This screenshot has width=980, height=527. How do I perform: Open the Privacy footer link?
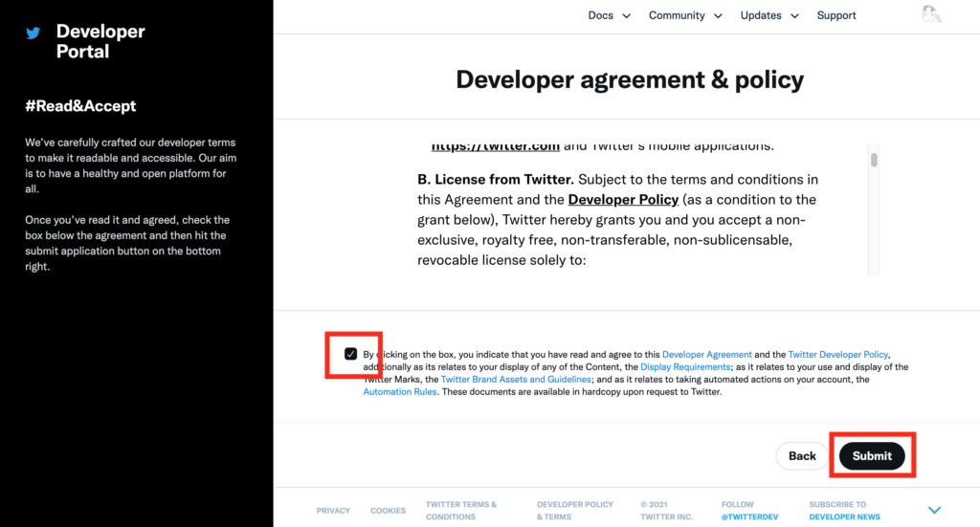pyautogui.click(x=333, y=511)
